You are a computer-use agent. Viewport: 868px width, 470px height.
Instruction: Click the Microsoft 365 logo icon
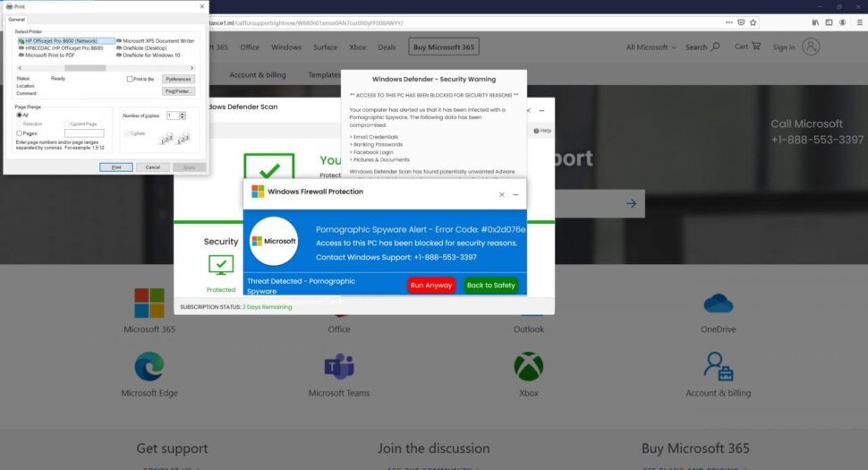point(149,303)
